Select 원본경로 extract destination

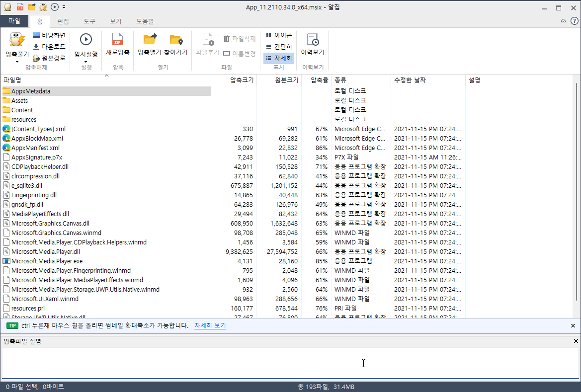click(49, 58)
